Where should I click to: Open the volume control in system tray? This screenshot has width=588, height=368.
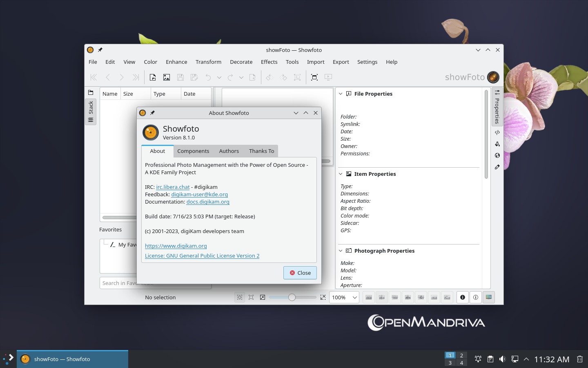tap(502, 359)
